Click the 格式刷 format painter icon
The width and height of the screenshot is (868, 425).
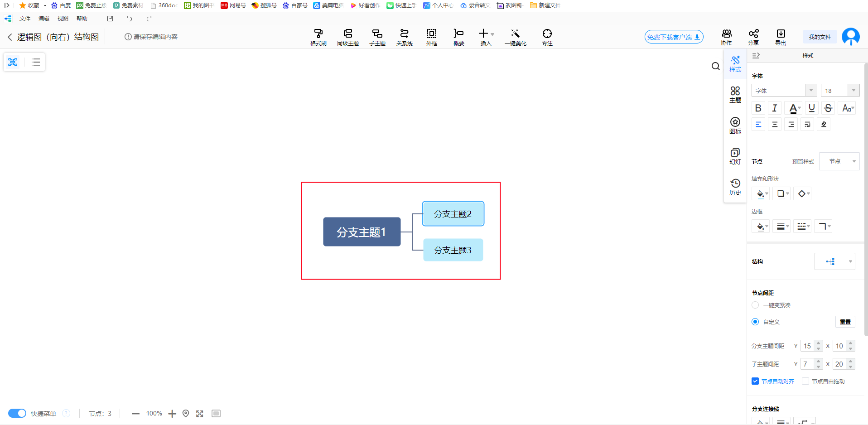click(318, 37)
